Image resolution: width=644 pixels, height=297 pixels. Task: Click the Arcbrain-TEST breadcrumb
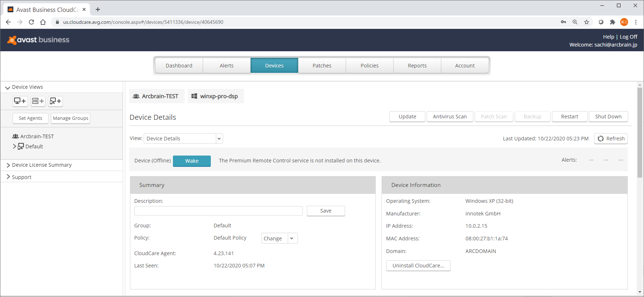click(157, 96)
